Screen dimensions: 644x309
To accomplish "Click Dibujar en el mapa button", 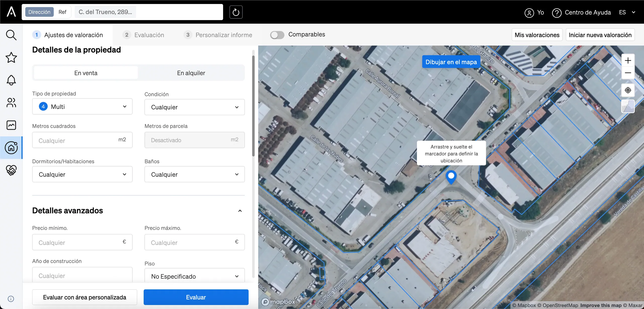I will tap(451, 62).
